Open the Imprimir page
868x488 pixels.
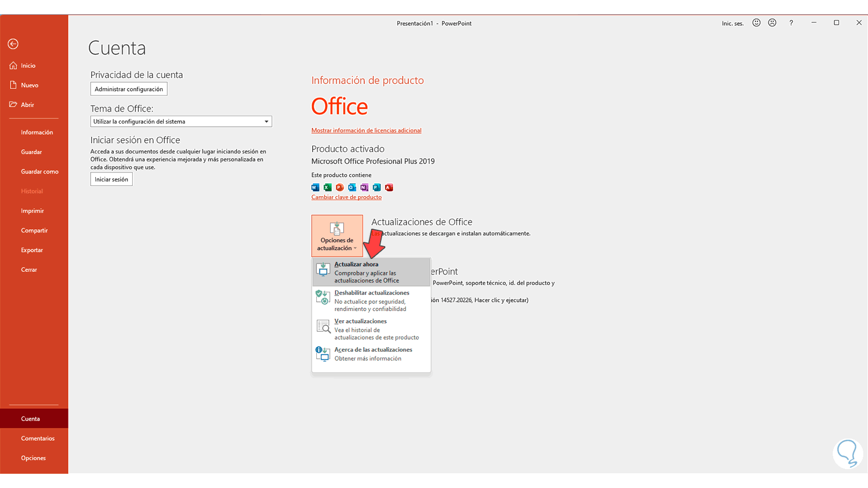pos(34,211)
